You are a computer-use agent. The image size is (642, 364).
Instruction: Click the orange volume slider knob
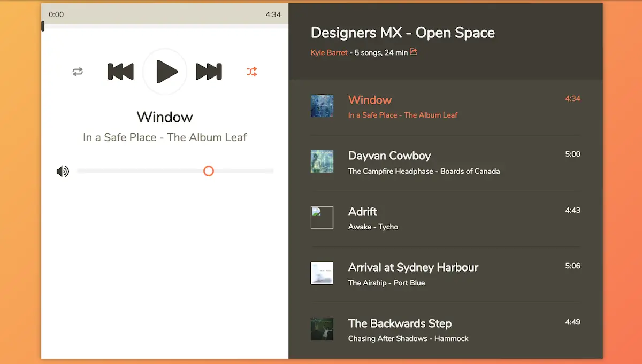(209, 171)
